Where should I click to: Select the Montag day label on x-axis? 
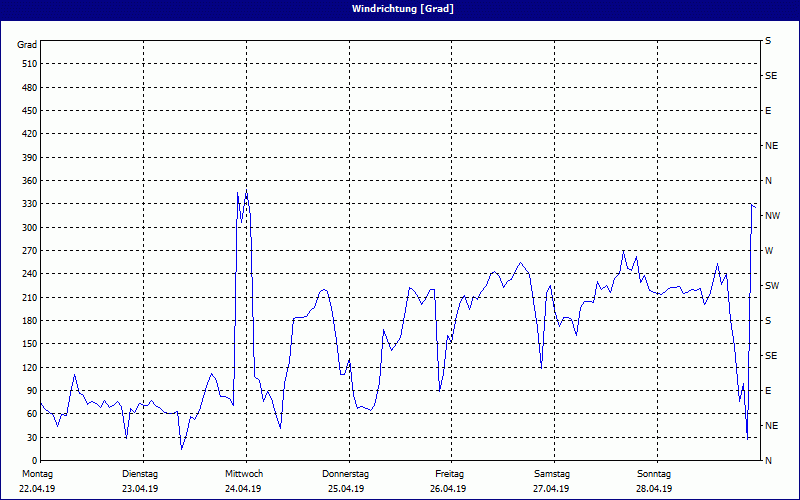tap(37, 473)
